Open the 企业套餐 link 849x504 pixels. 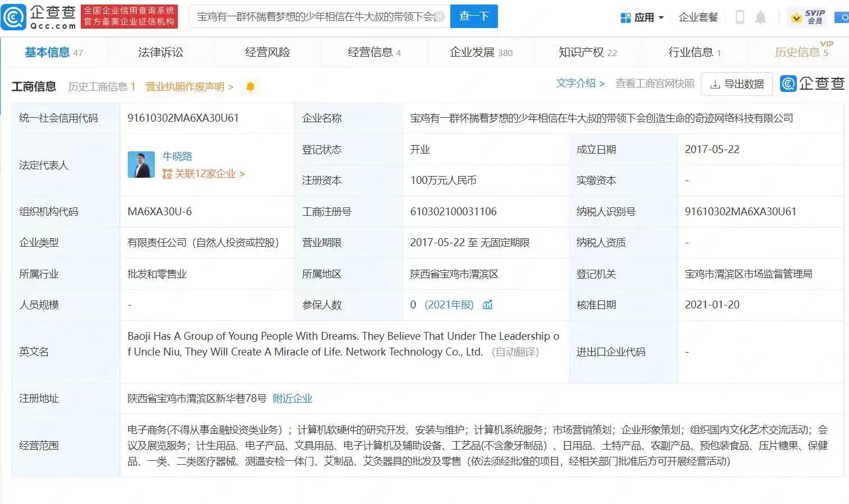pyautogui.click(x=698, y=17)
